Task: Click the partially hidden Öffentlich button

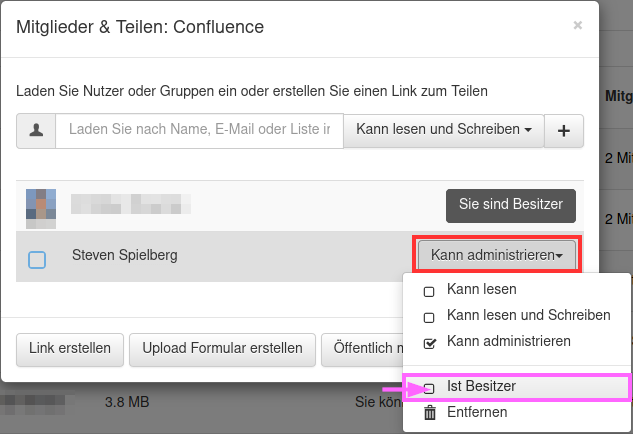Action: tap(362, 349)
